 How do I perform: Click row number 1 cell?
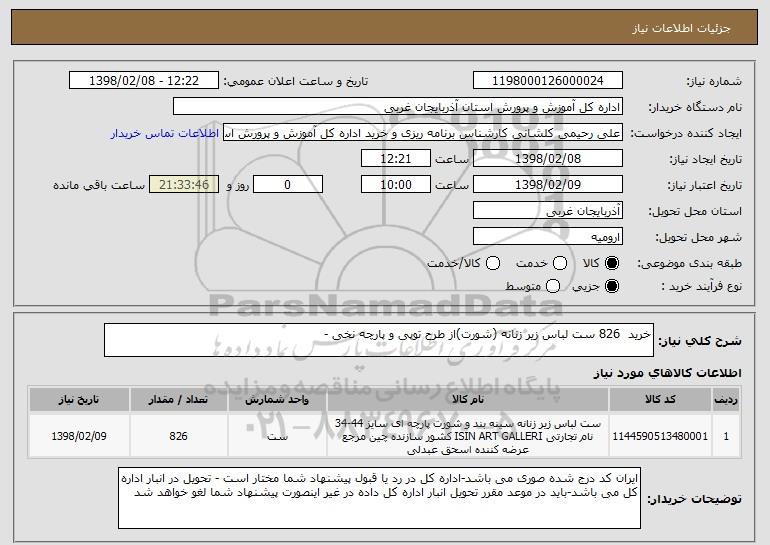(726, 436)
